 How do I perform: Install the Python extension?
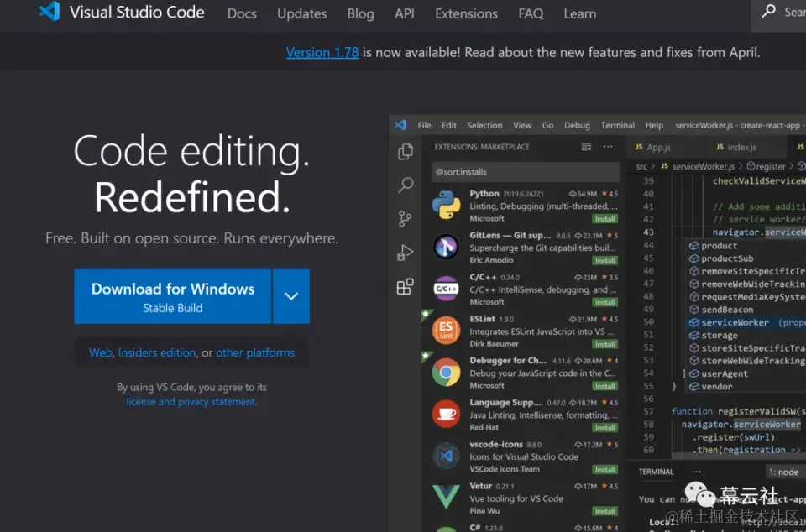(x=605, y=219)
